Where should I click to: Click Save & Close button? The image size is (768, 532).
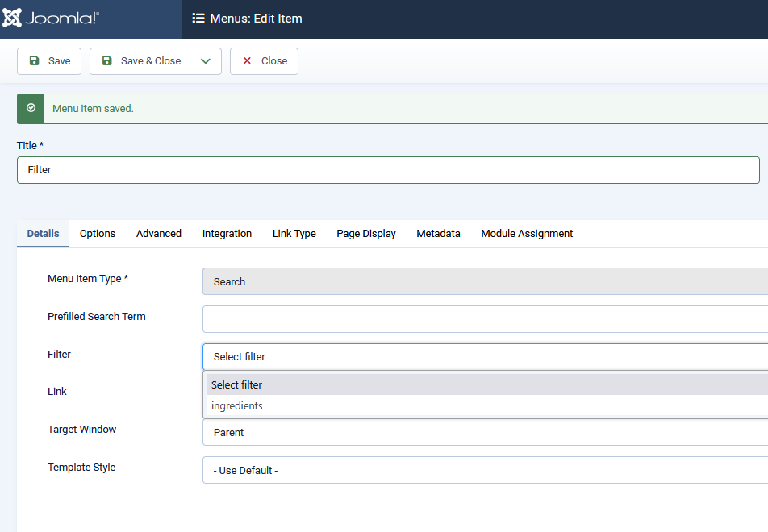tap(140, 61)
